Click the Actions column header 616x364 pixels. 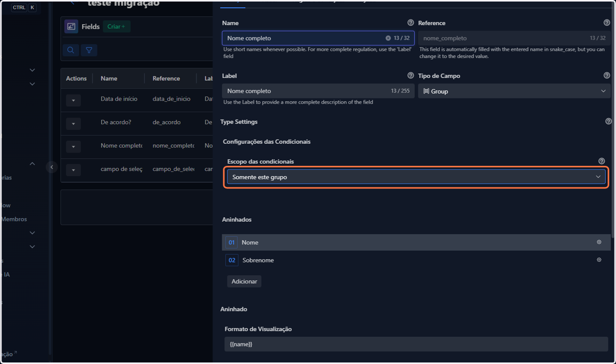pos(76,79)
